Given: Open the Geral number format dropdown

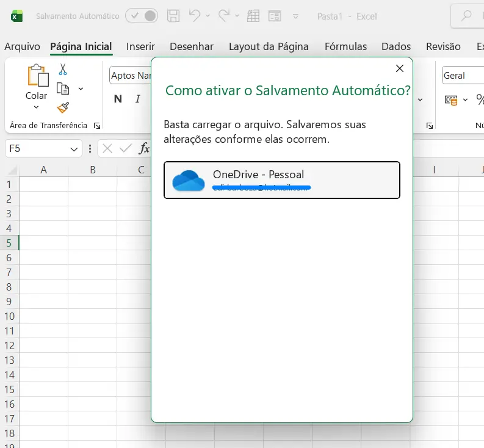Looking at the screenshot, I should (x=463, y=75).
